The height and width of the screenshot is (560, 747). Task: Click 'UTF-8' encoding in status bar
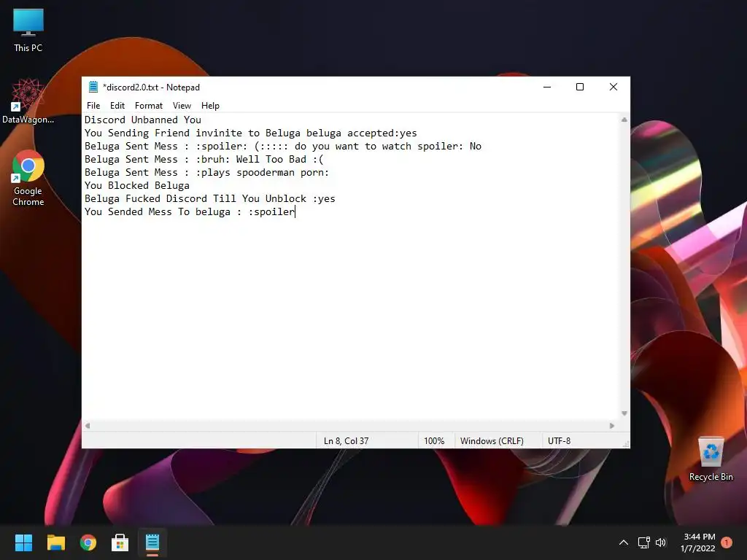click(x=560, y=441)
